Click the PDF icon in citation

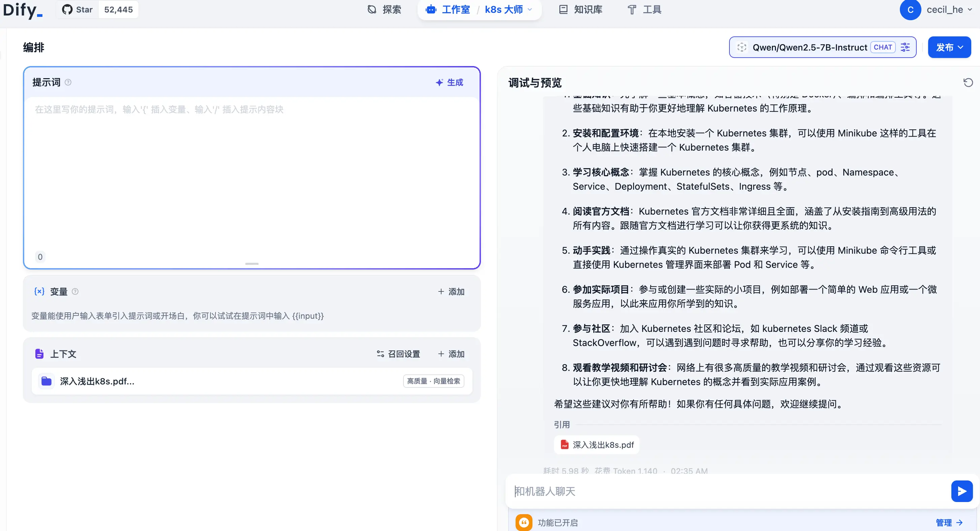[x=564, y=445]
